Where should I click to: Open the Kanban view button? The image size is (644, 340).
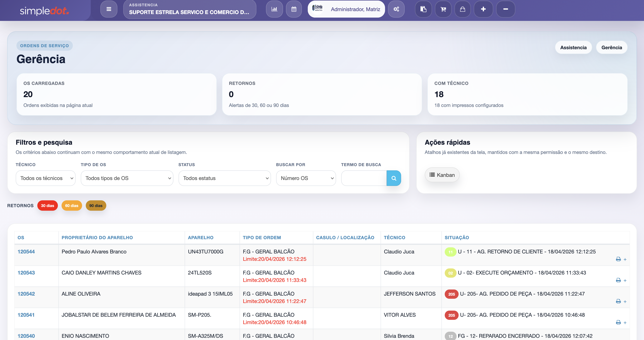pyautogui.click(x=442, y=175)
